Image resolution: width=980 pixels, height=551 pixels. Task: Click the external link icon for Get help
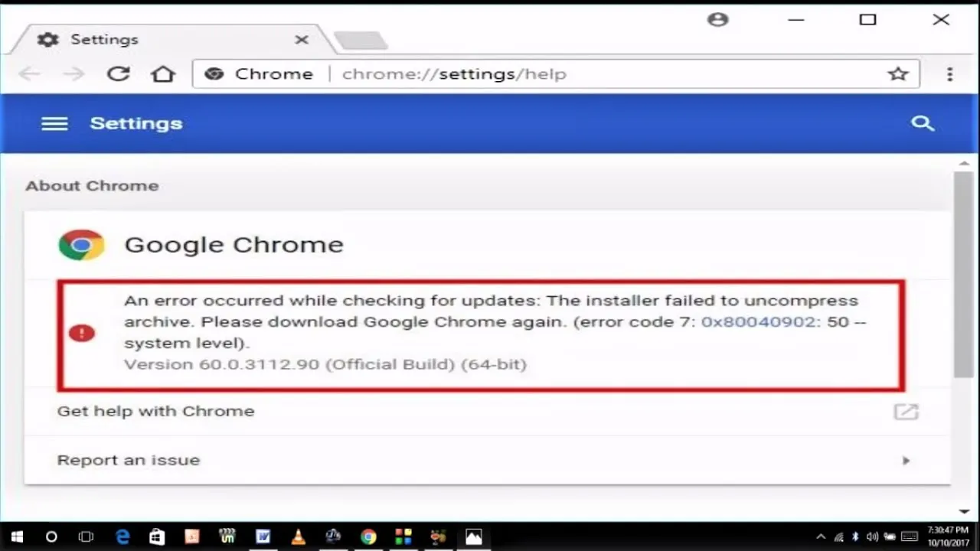pos(906,411)
